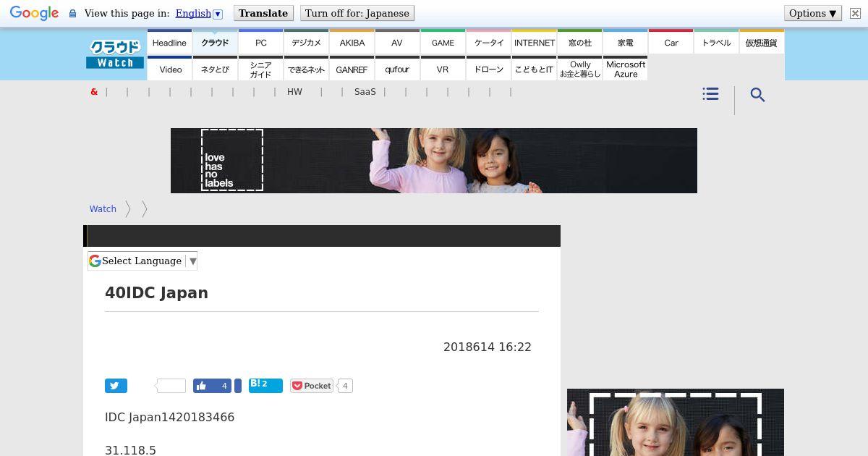Open the 窓の杜 tab

click(579, 42)
